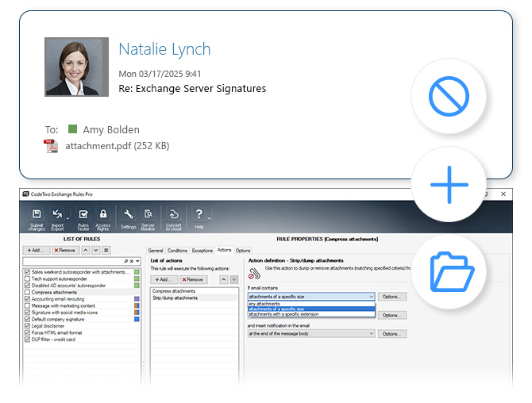Select highlighted 'attachments of a specific size' option
This screenshot has height=403, width=532.
click(x=311, y=309)
